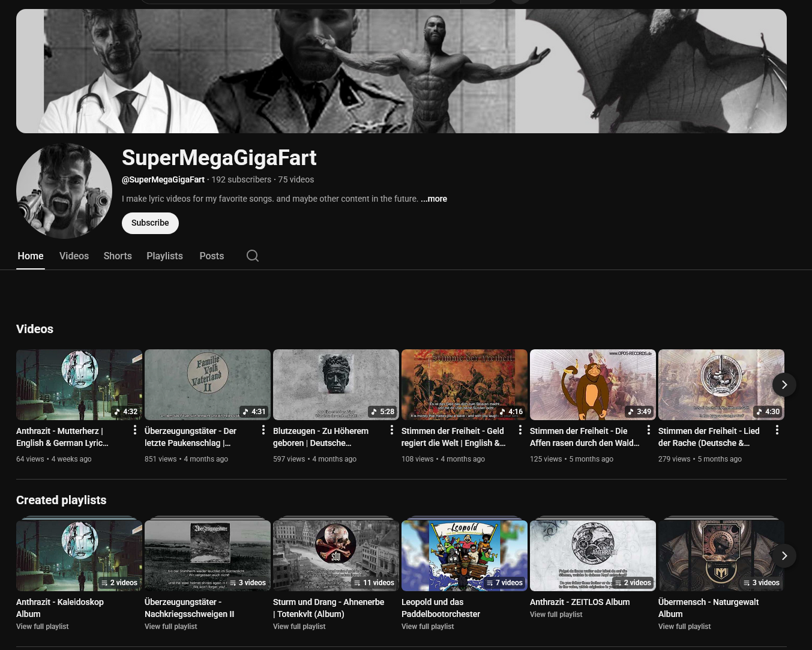Viewport: 812px width, 650px height.
Task: Open the Shorts tab
Action: 118,256
